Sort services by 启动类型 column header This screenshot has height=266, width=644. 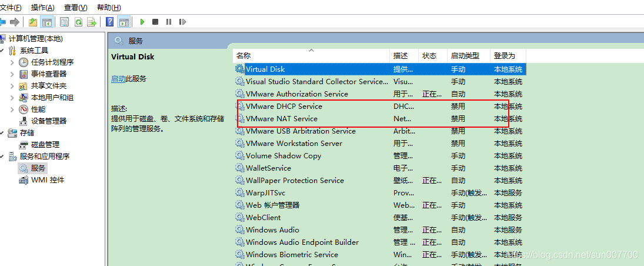(465, 56)
